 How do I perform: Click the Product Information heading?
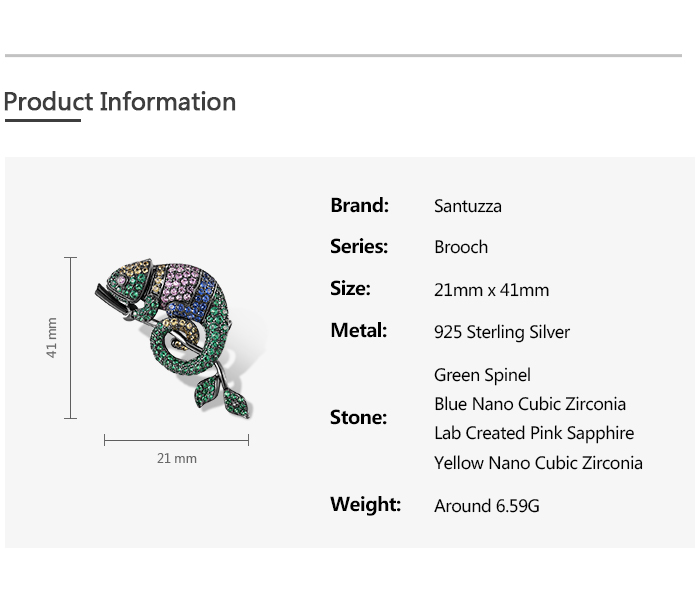120,102
